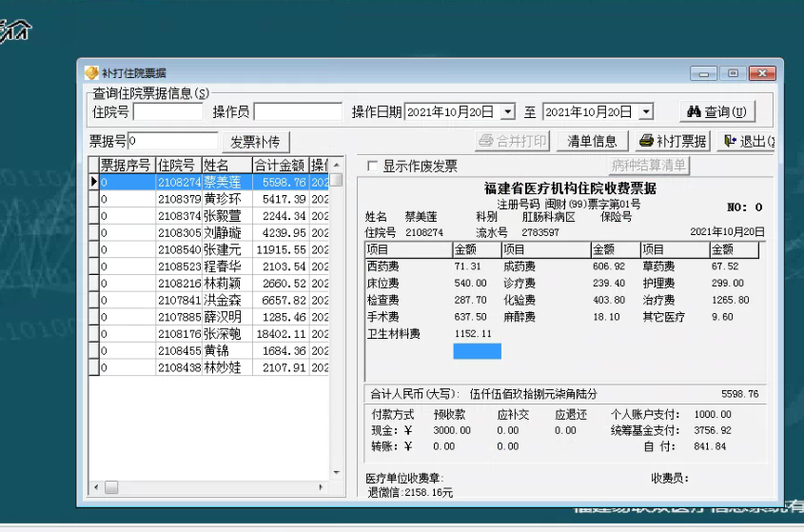The width and height of the screenshot is (804, 532).
Task: Select row for patient 程春华
Action: click(208, 266)
